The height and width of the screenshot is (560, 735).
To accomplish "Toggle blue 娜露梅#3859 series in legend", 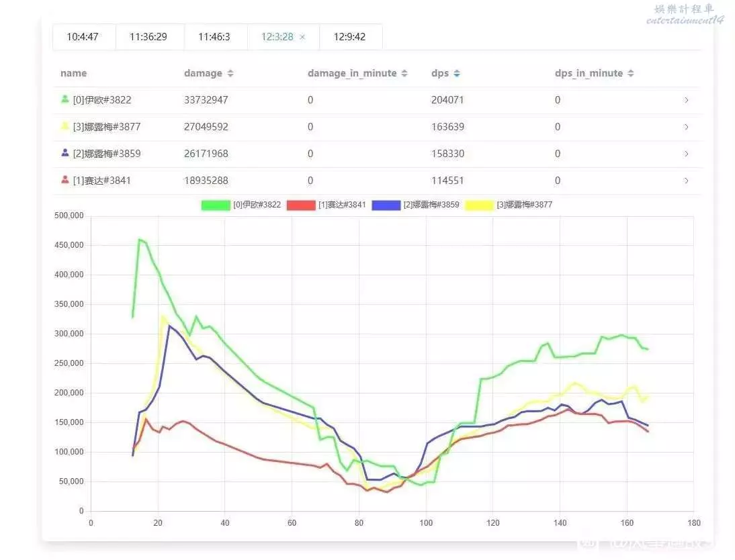I will 386,205.
